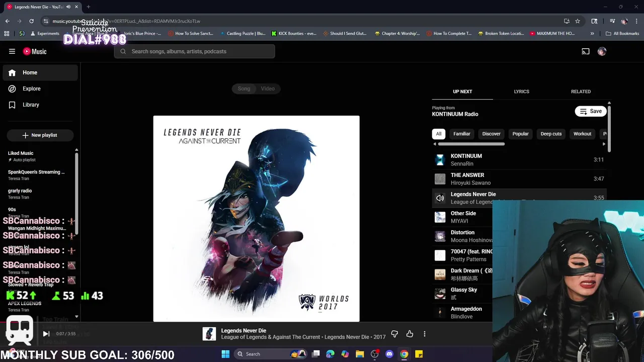Mute the tab using its audio icon

68,7
